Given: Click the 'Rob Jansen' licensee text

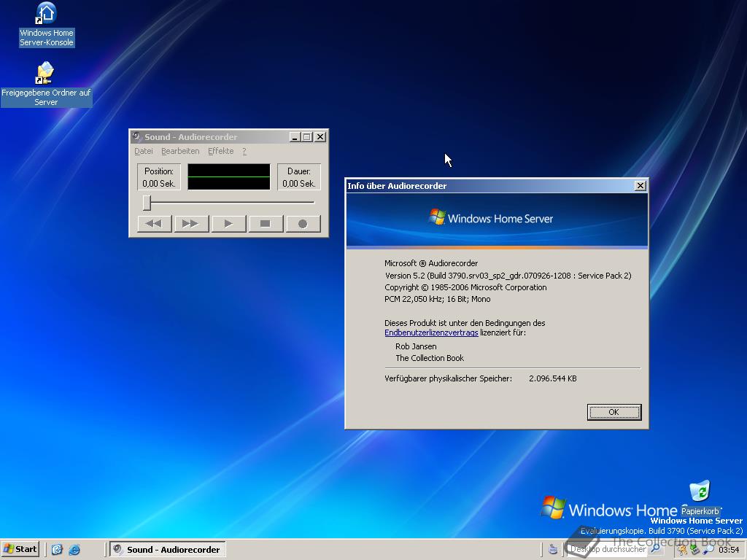Looking at the screenshot, I should [x=415, y=346].
